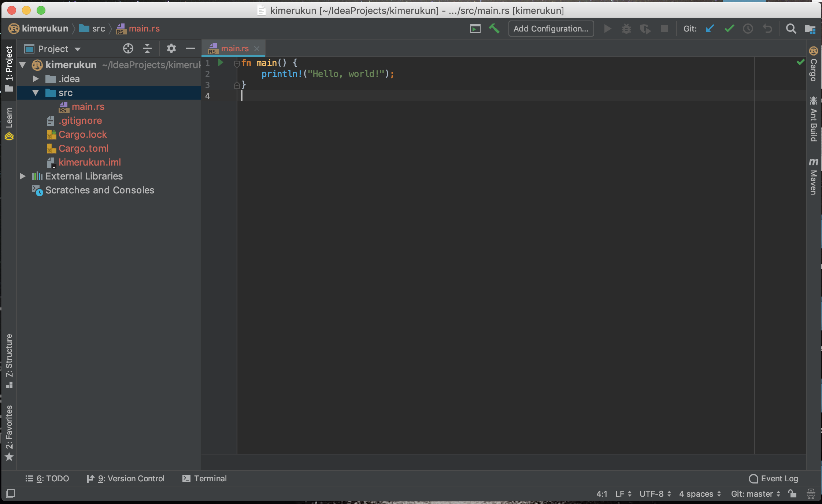Open Search Everywhere magnifier icon
This screenshot has width=822, height=504.
pyautogui.click(x=791, y=29)
